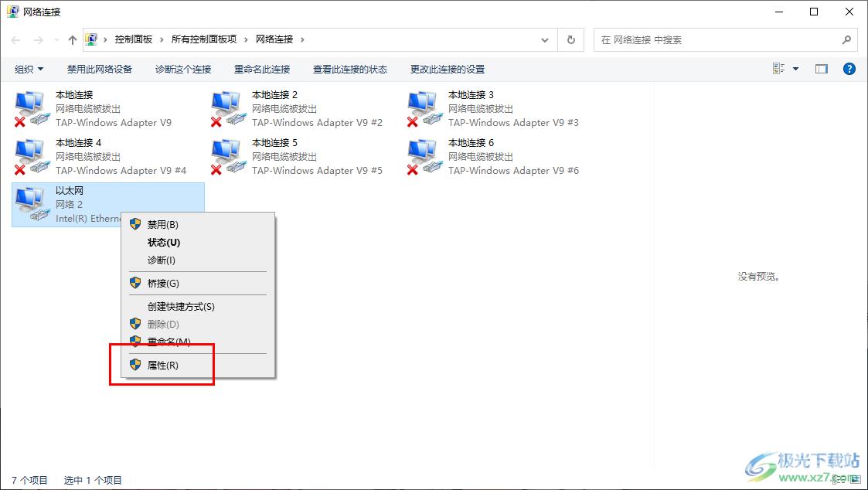Expand chevron after 所有控制面板项 breadcrumb
The image size is (868, 490).
[x=247, y=40]
